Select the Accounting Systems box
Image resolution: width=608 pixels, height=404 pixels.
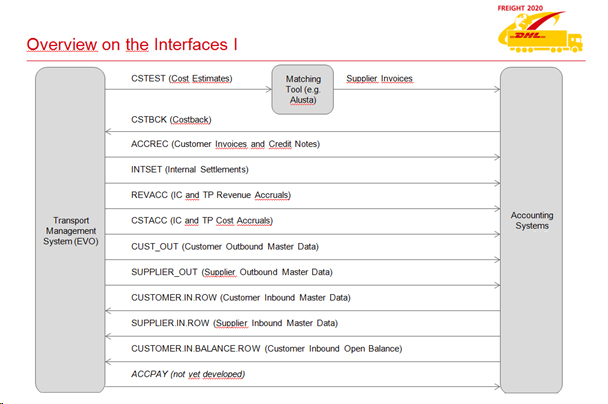(x=532, y=230)
